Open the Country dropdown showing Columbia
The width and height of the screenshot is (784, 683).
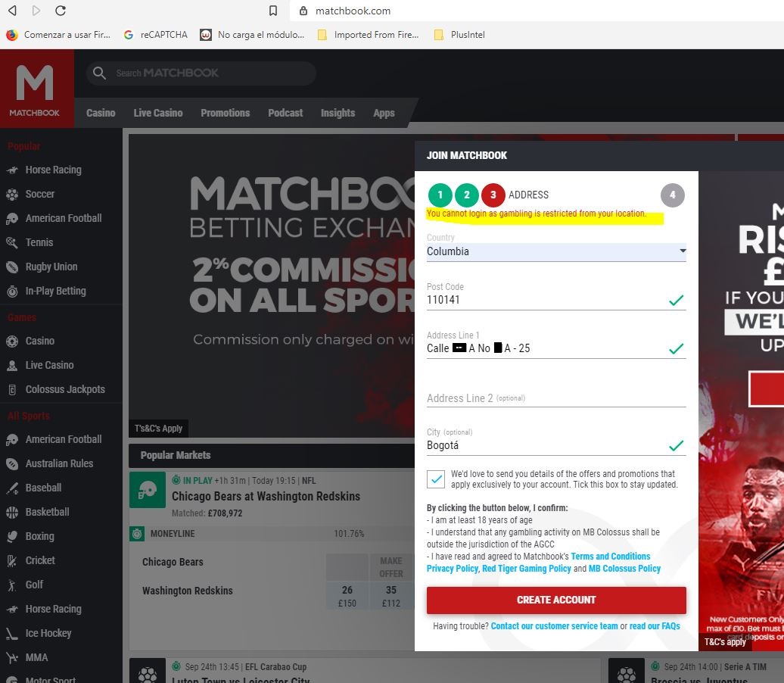click(x=556, y=251)
